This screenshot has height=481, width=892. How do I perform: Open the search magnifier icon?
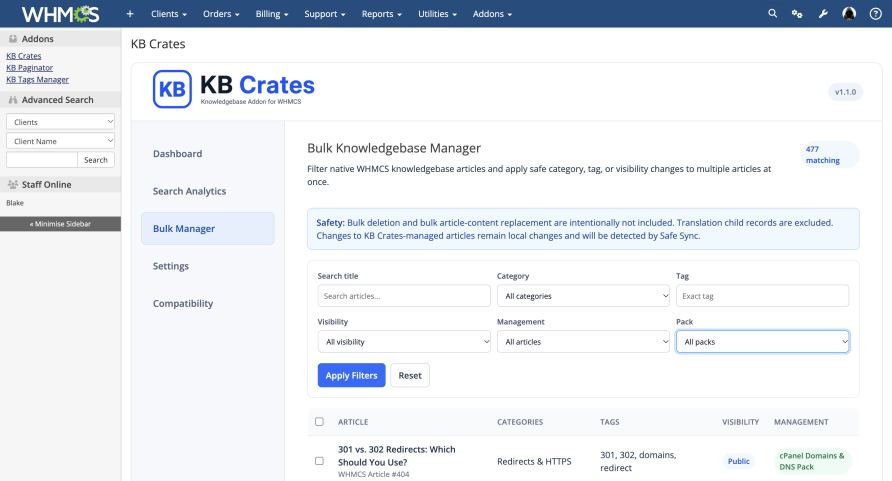[772, 14]
